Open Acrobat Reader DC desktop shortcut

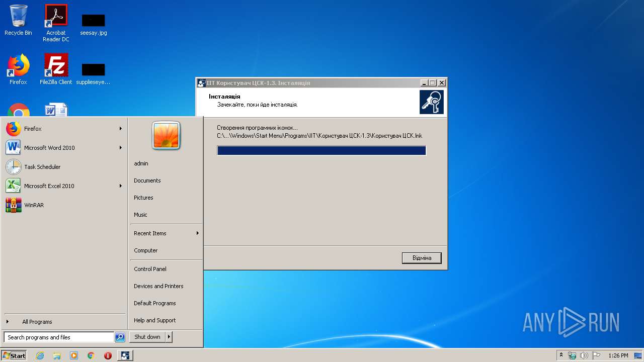[x=56, y=23]
